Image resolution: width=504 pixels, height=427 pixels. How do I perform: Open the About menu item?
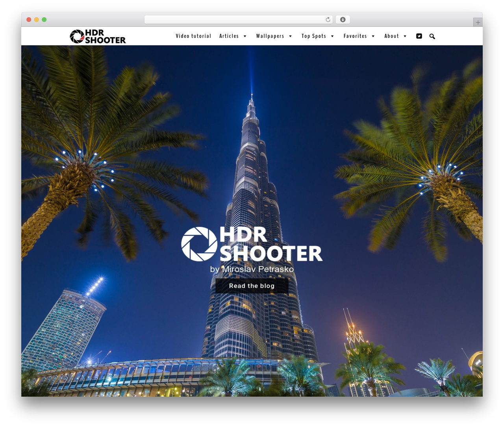tap(392, 36)
